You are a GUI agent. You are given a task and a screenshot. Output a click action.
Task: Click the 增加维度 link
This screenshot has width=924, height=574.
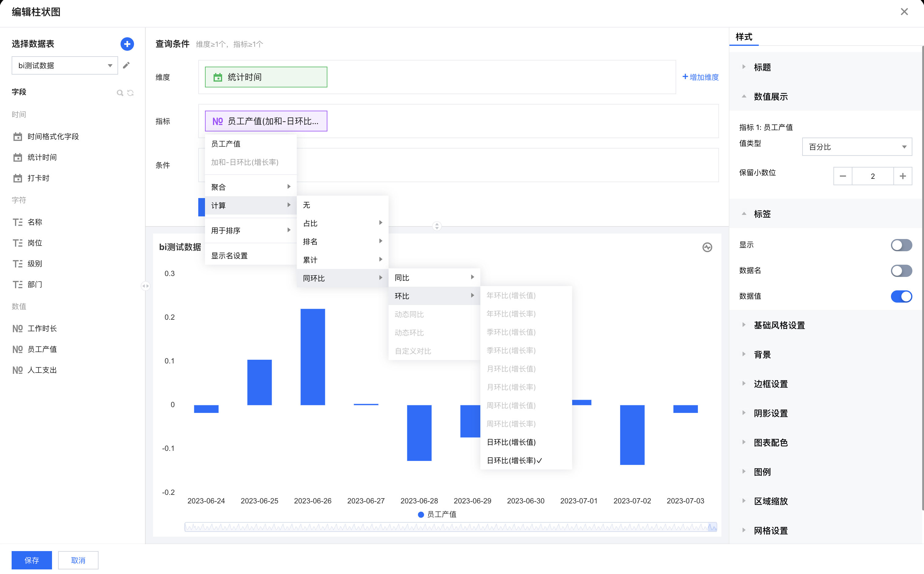pos(701,77)
